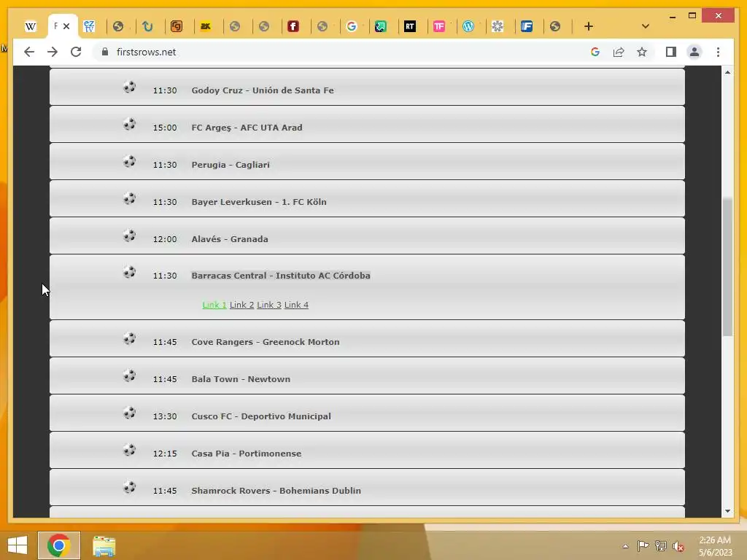
Task: Open the tab search dropdown chevron
Action: click(646, 27)
